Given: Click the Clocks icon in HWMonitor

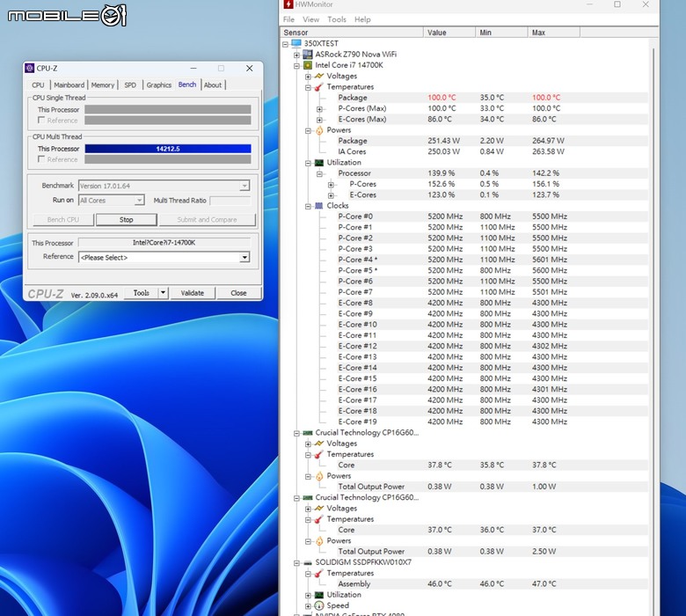Looking at the screenshot, I should [x=319, y=206].
